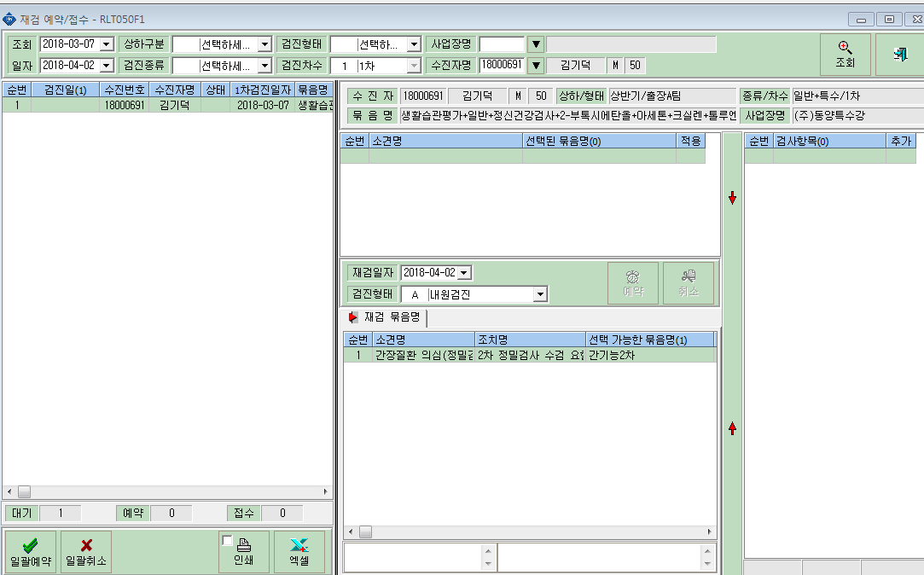Export list with the 엑셀 icon
Screen dimensions: 924x575
(299, 551)
